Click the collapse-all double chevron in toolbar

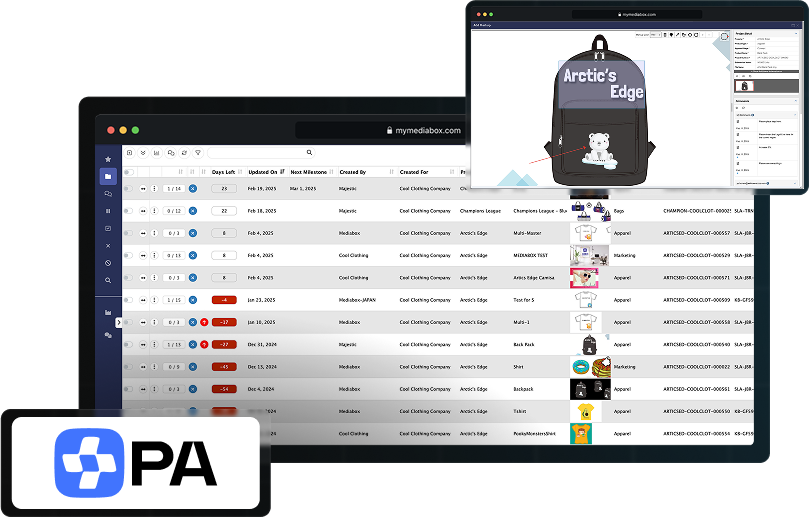(143, 153)
